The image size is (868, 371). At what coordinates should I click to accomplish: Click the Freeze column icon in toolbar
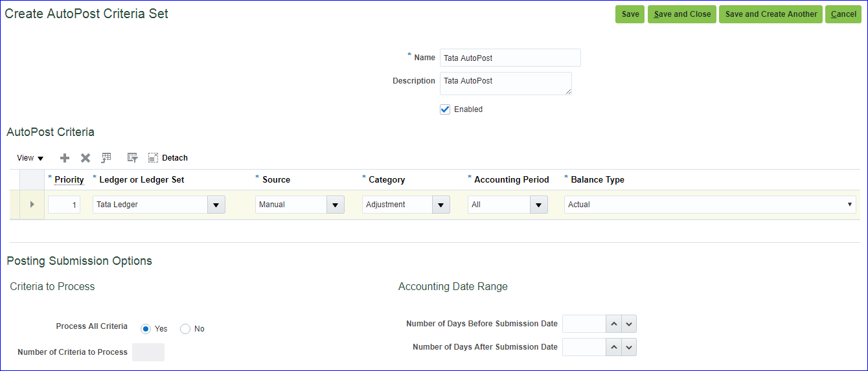click(x=107, y=158)
